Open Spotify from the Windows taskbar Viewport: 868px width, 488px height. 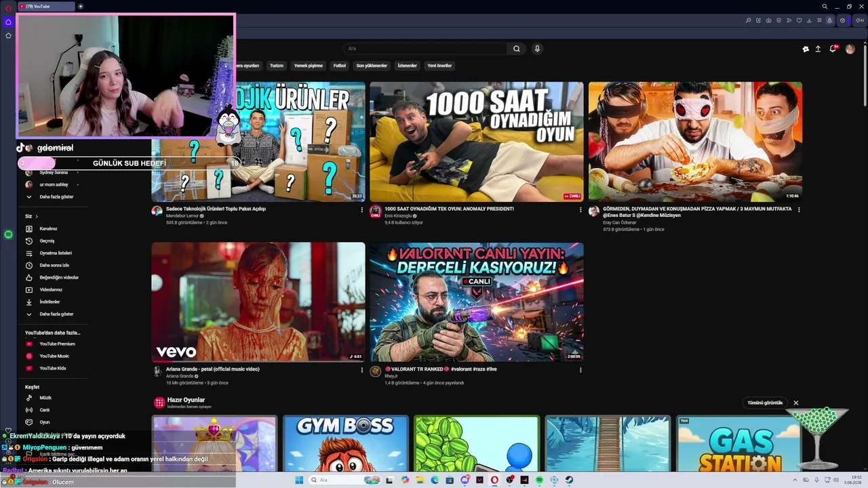click(539, 480)
